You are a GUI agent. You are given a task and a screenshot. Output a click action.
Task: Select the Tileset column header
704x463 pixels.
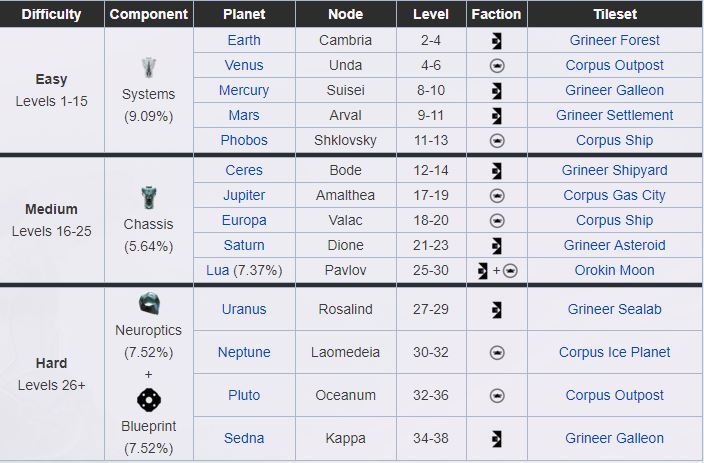[614, 15]
